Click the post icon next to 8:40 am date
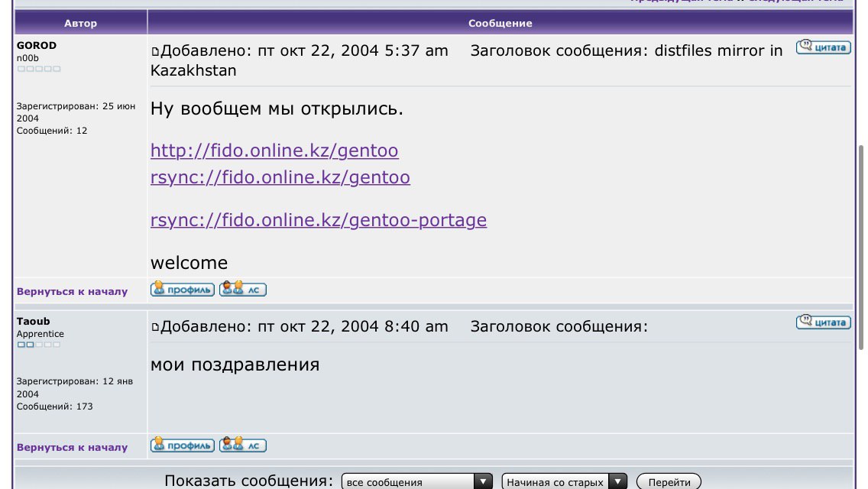This screenshot has height=489, width=868. 155,327
